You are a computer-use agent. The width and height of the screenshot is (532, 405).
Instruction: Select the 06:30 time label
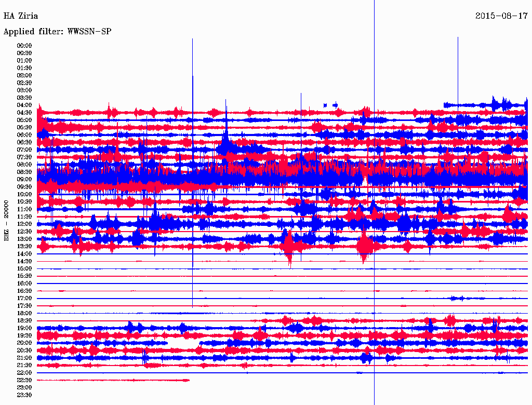coord(24,142)
